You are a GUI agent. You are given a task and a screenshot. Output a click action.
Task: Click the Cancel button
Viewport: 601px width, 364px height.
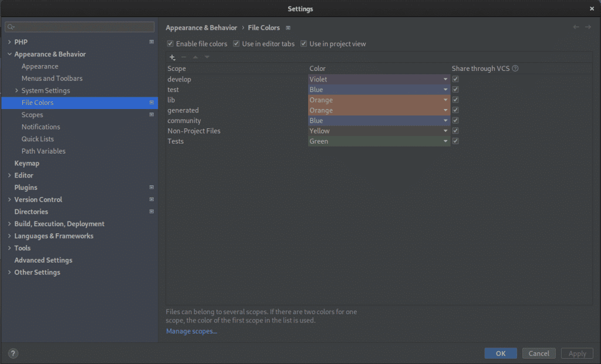539,353
